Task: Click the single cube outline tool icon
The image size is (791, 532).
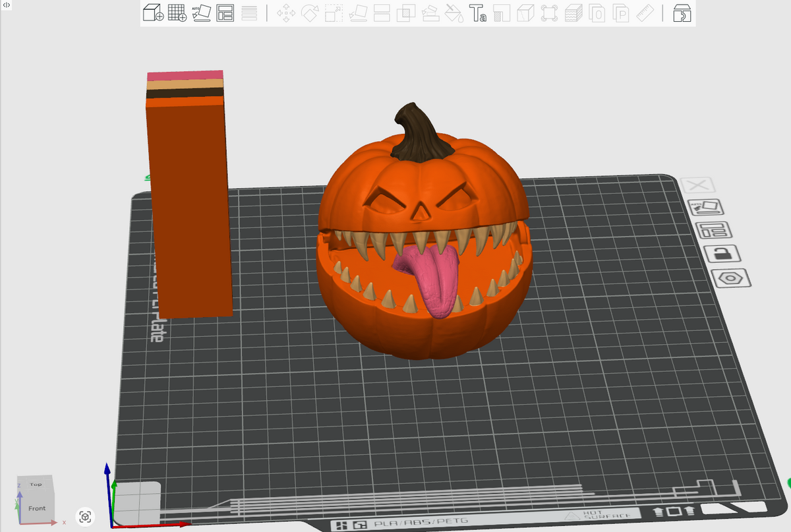Action: click(525, 13)
